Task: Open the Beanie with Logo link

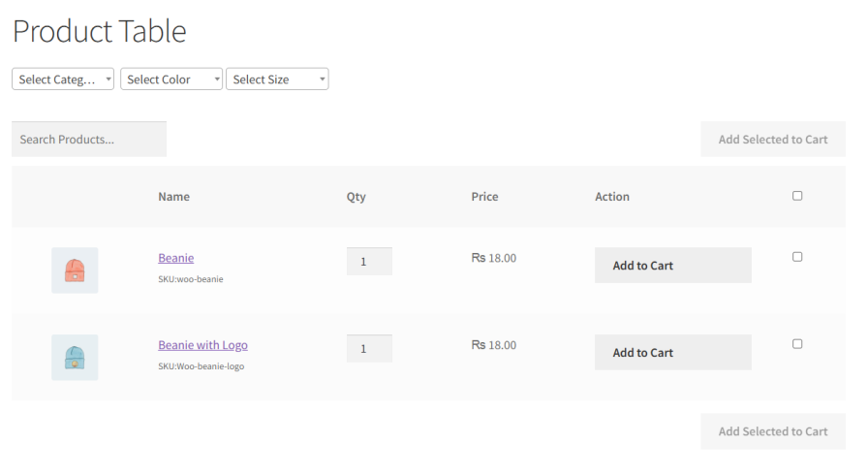Action: click(203, 345)
